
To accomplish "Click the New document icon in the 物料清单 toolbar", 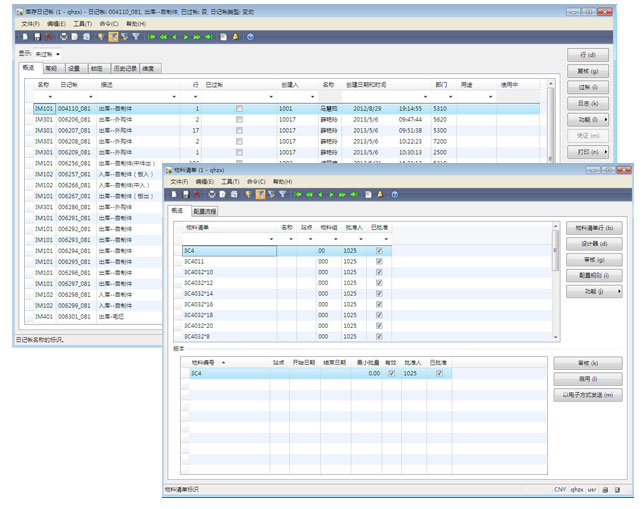I will [x=174, y=195].
